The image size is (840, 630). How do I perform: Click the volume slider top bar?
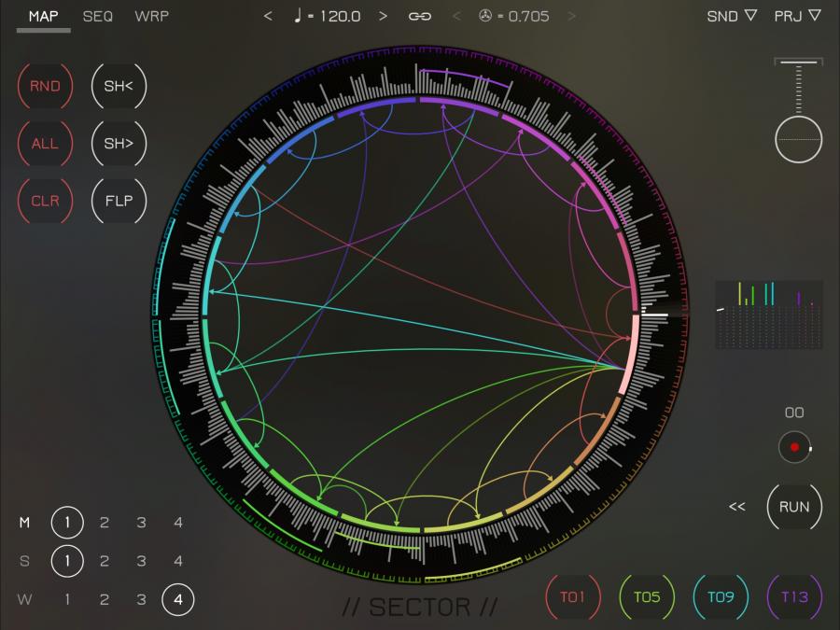point(799,63)
